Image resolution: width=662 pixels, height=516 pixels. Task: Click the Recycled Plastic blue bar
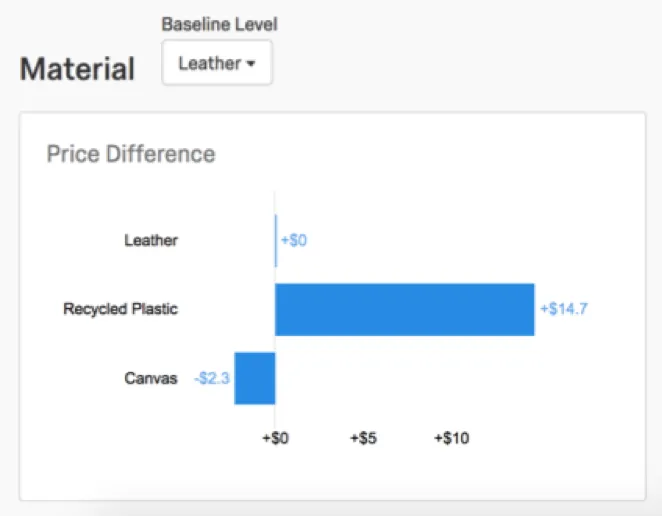click(x=404, y=309)
